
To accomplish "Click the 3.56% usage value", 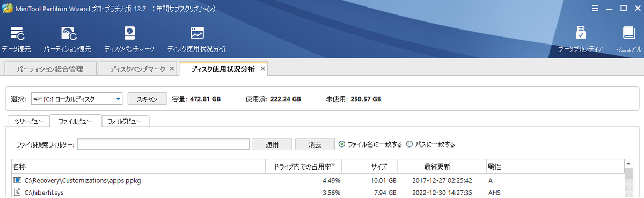I will [331, 192].
